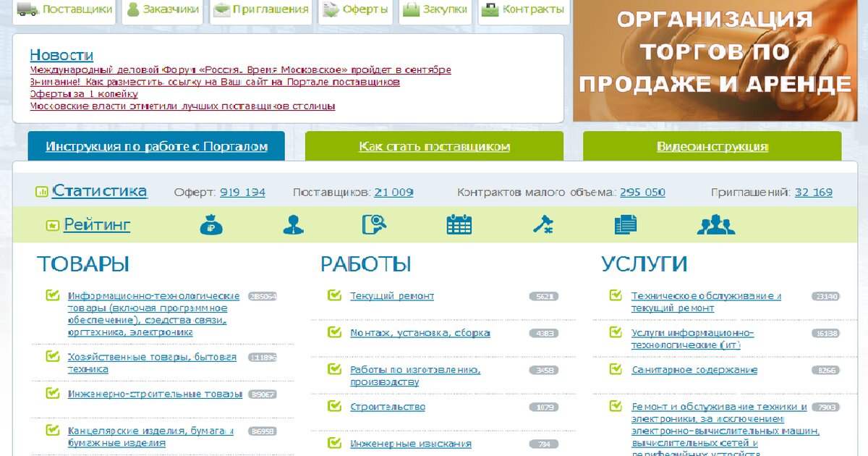
Task: Click the document magnifier rating icon
Action: coord(375,225)
